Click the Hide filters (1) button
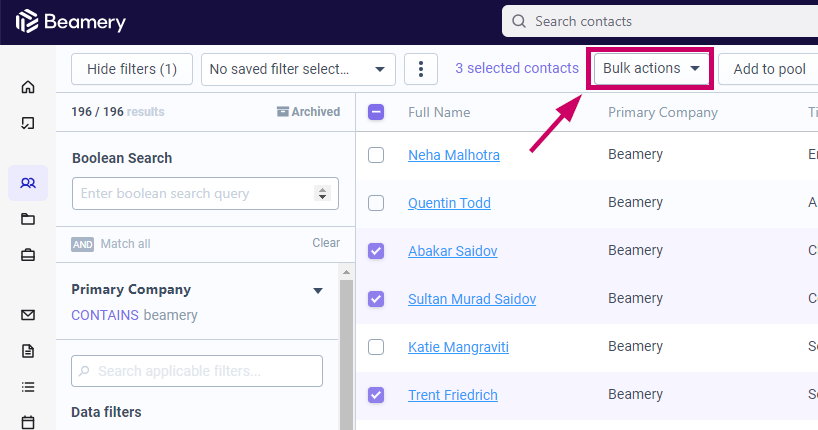Image resolution: width=818 pixels, height=430 pixels. click(x=132, y=69)
